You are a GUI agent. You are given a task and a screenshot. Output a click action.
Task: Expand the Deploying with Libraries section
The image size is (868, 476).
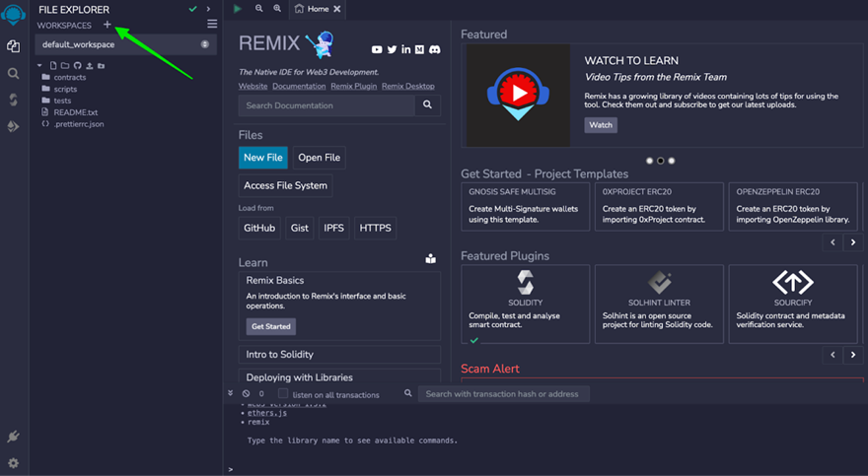coord(339,375)
